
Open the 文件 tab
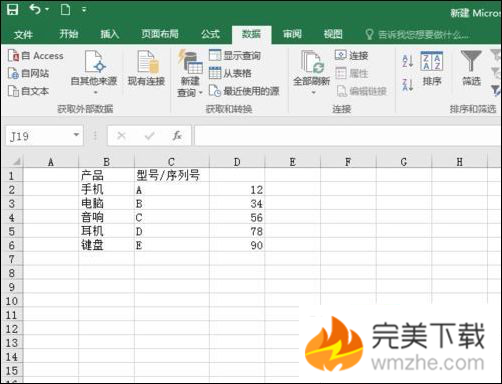[x=23, y=34]
